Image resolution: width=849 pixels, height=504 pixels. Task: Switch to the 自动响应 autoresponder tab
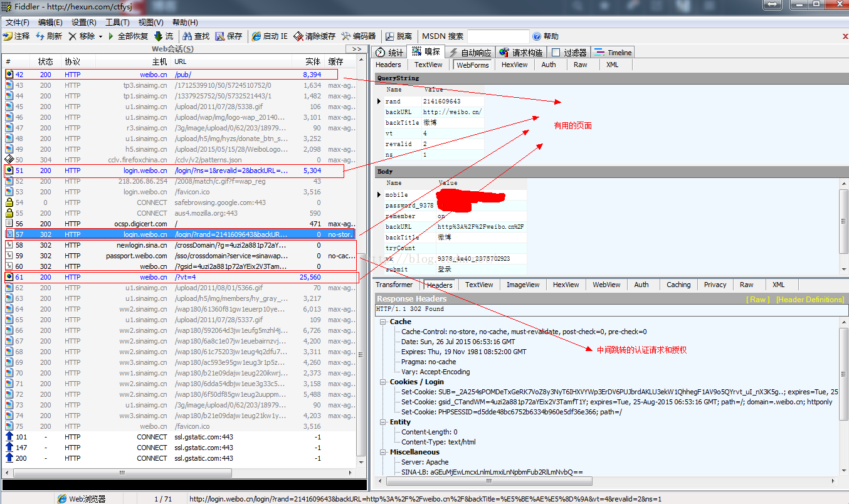click(470, 53)
